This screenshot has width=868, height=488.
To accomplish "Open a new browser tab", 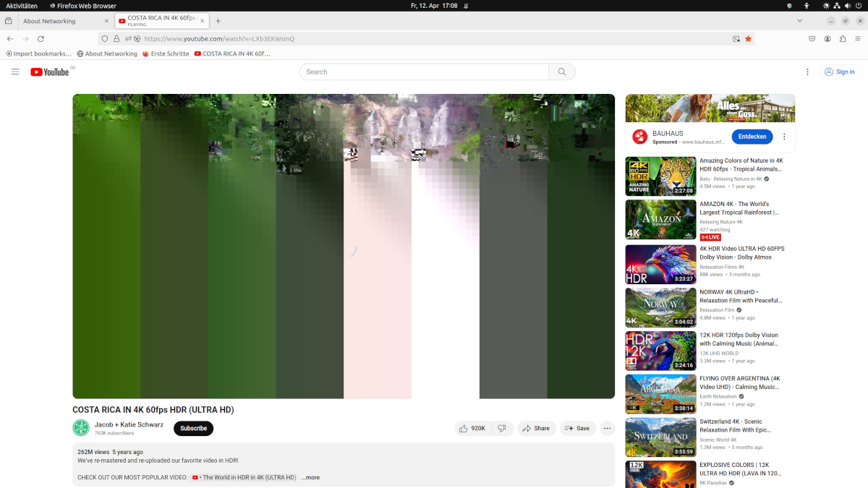I will point(218,21).
